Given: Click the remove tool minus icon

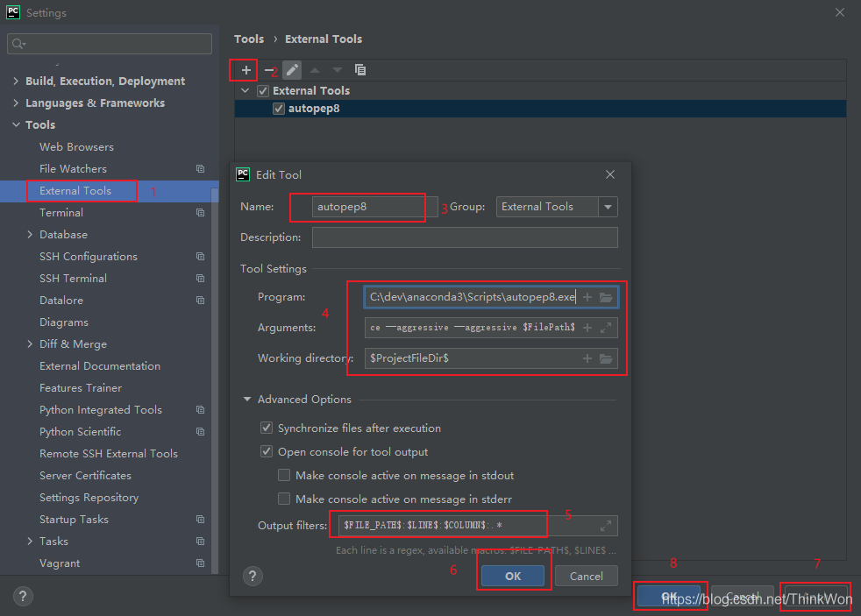Looking at the screenshot, I should click(269, 70).
